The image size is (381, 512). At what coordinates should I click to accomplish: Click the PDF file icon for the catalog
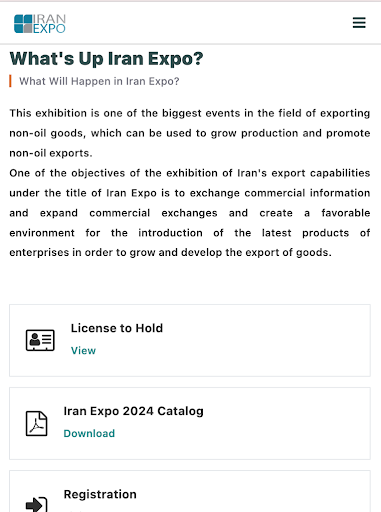(x=36, y=424)
